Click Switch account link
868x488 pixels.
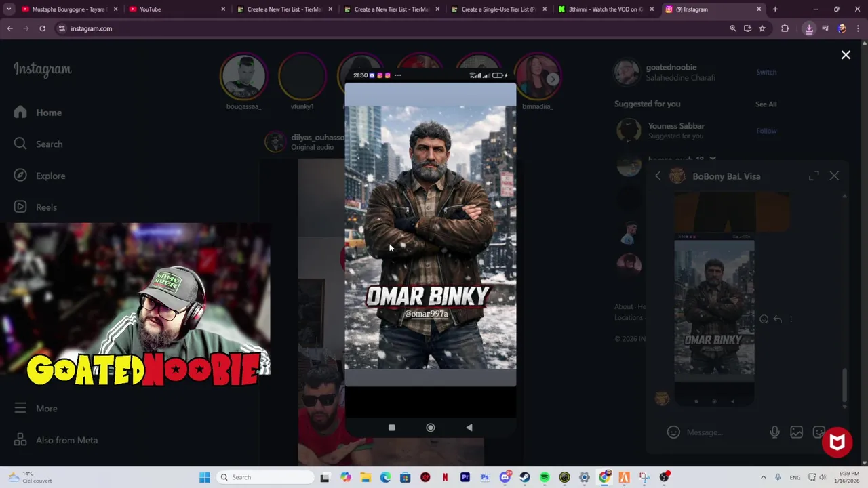(766, 72)
